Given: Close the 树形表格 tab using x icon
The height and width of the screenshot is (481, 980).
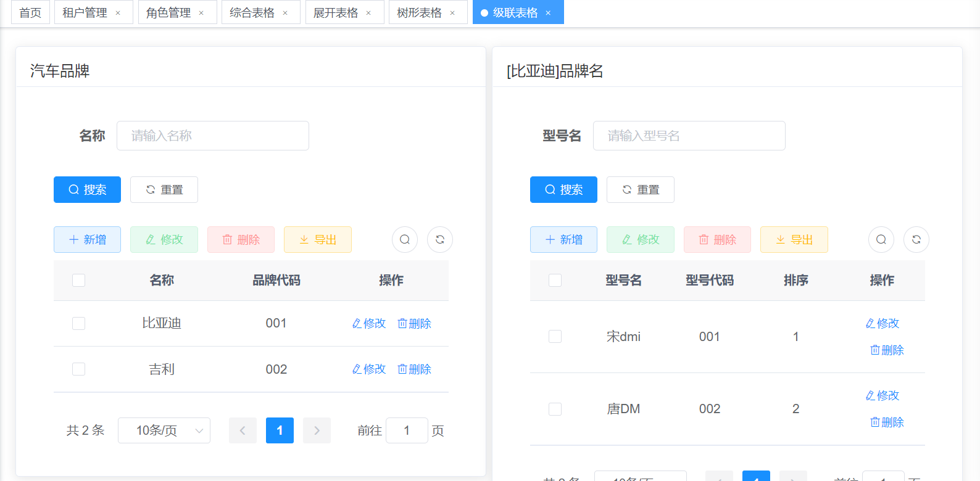Looking at the screenshot, I should (452, 13).
